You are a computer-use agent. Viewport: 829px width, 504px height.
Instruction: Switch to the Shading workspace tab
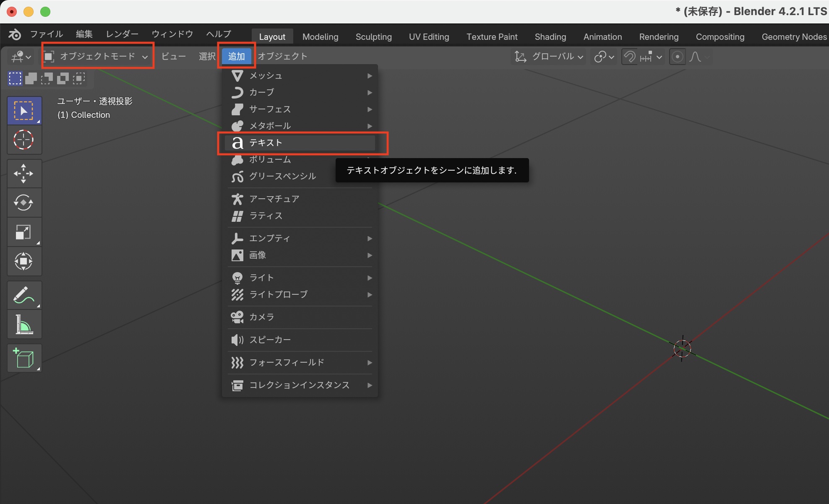(550, 36)
